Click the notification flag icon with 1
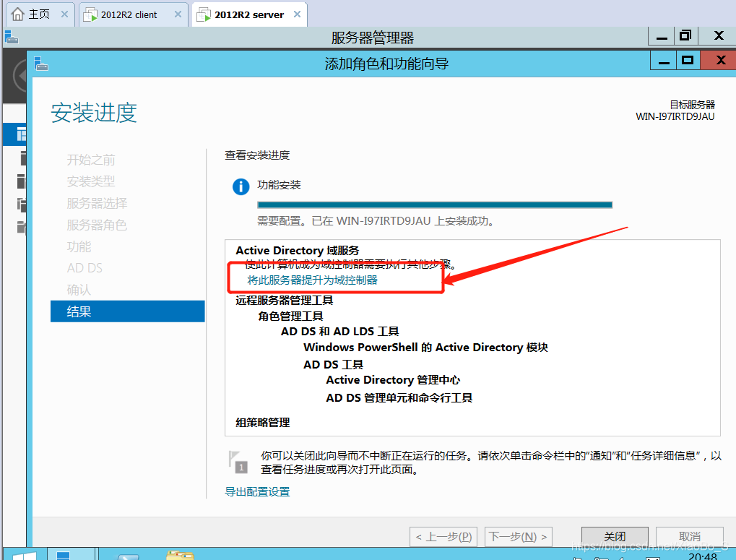 (238, 462)
